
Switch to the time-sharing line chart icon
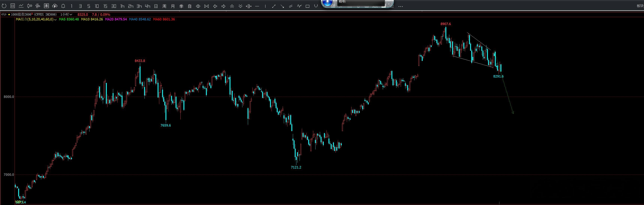(x=21, y=6)
